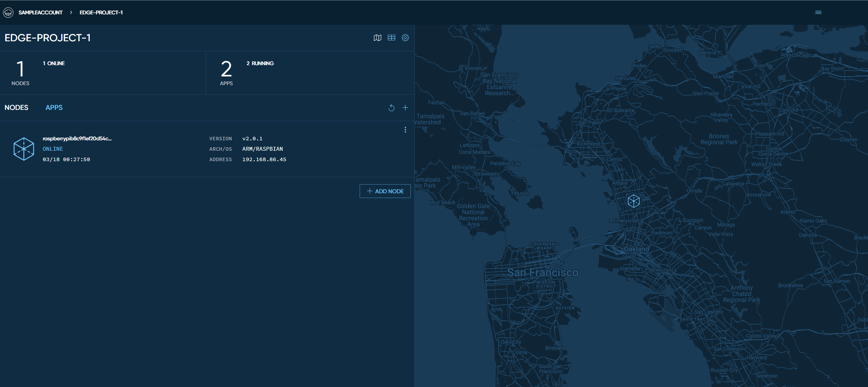868x387 pixels.
Task: Click the node ONLINE status text
Action: (x=52, y=149)
